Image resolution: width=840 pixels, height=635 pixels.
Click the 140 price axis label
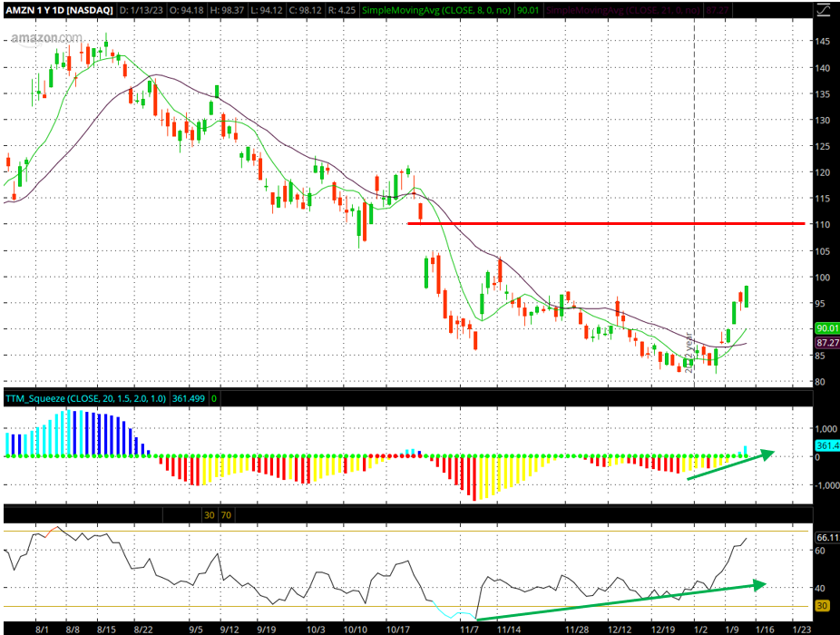(823, 67)
